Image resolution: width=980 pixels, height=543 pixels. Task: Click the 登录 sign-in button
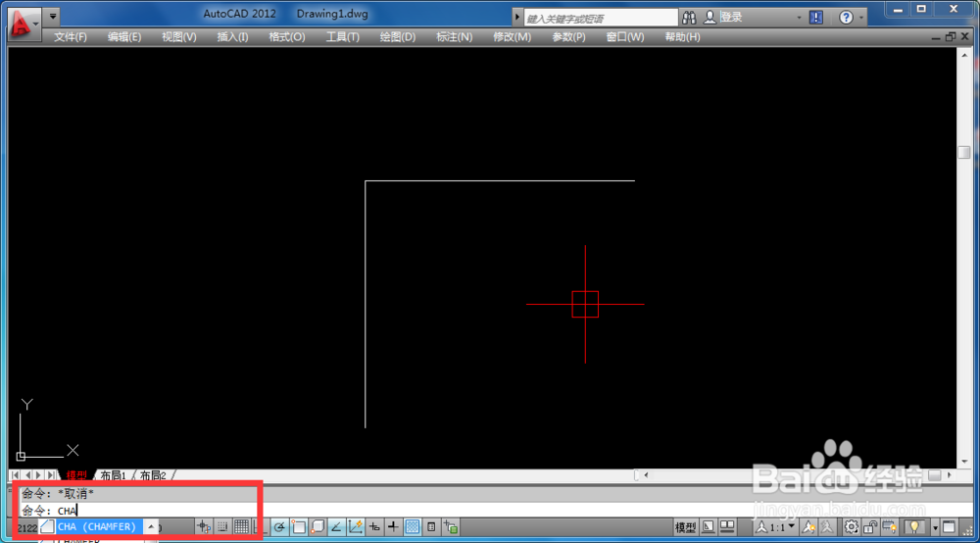coord(723,18)
